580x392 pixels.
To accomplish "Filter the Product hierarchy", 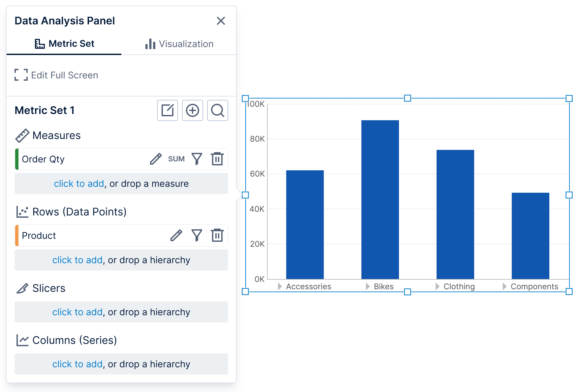I will tap(197, 236).
